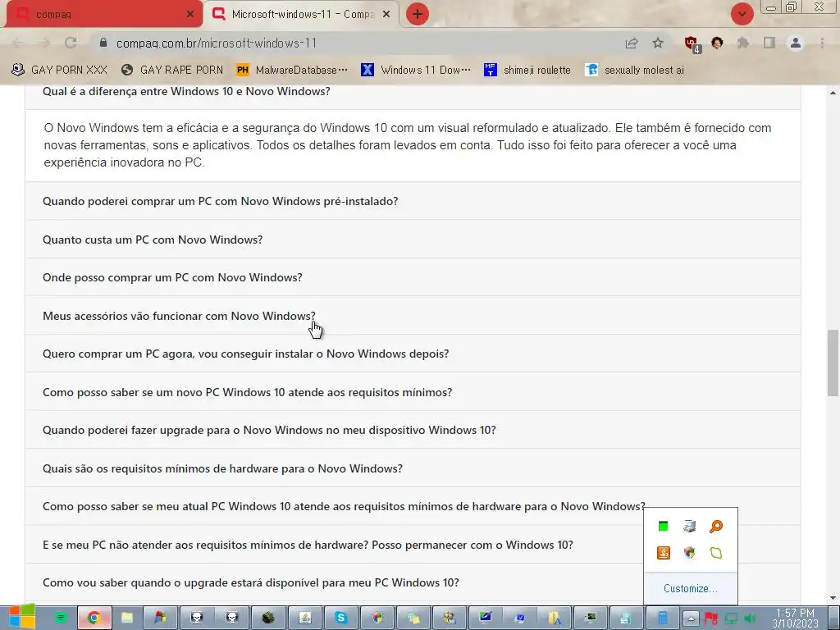Viewport: 840px width, 630px height.
Task: Select the 'Microsoft-windows-11' tab
Action: click(302, 15)
